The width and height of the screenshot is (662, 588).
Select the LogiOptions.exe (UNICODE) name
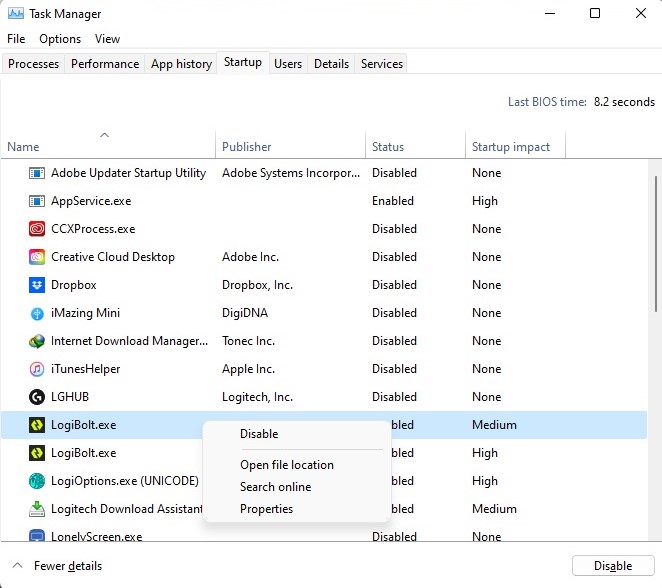125,481
